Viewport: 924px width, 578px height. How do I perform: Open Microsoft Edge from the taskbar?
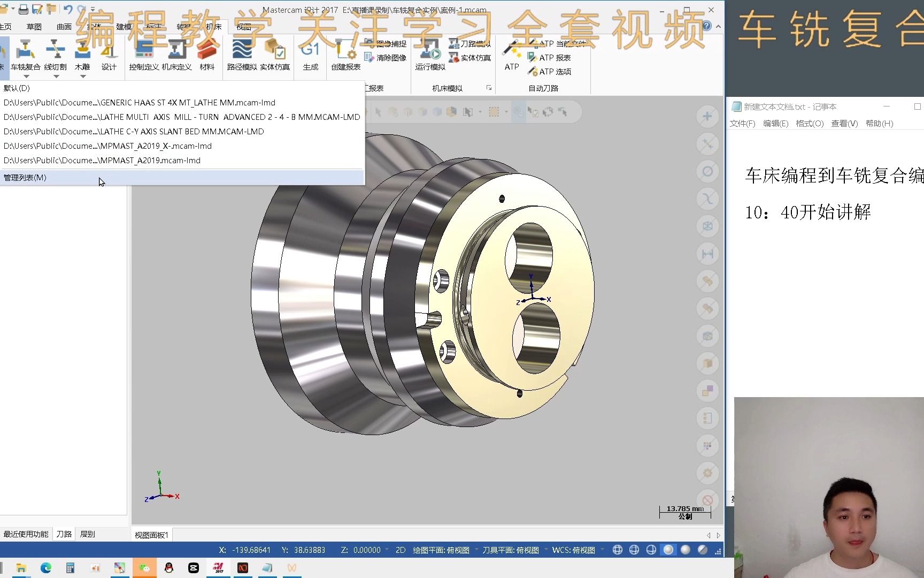point(45,568)
